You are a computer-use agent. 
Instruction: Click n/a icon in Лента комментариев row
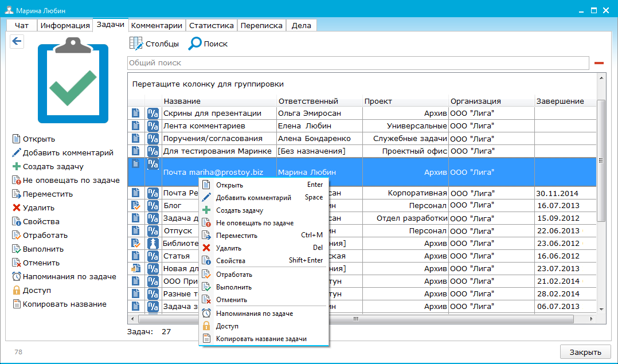pos(153,126)
